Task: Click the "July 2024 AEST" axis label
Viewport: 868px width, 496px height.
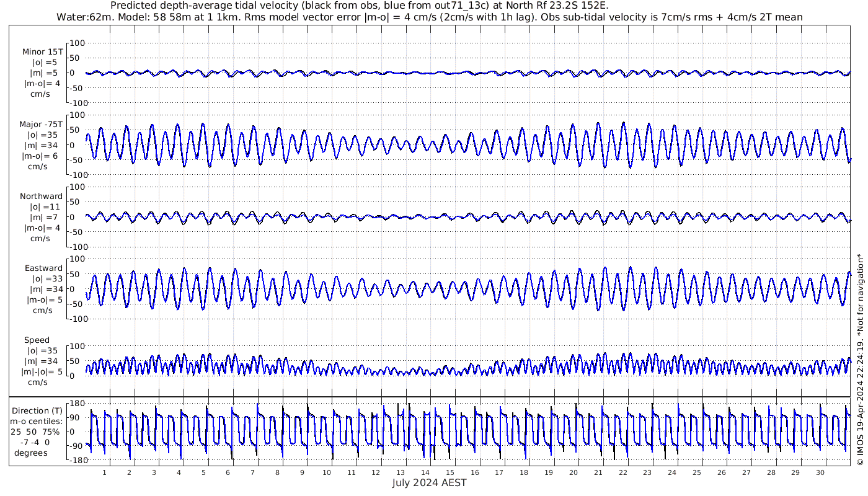Action: click(x=429, y=483)
